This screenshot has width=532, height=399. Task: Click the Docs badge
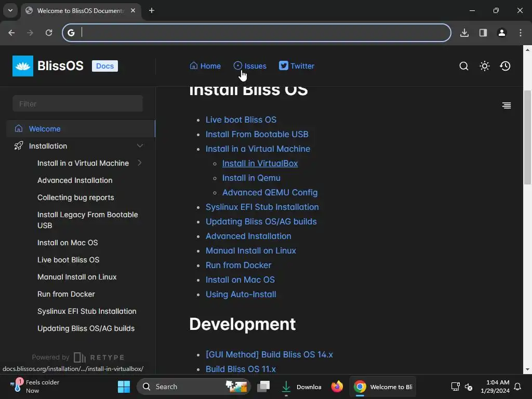click(105, 66)
